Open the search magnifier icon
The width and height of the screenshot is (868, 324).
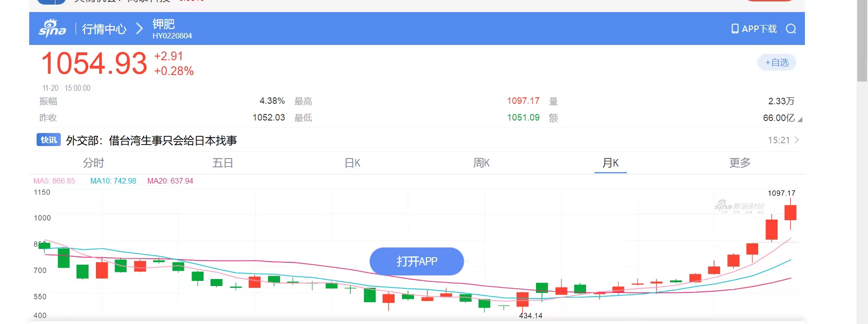tap(791, 29)
